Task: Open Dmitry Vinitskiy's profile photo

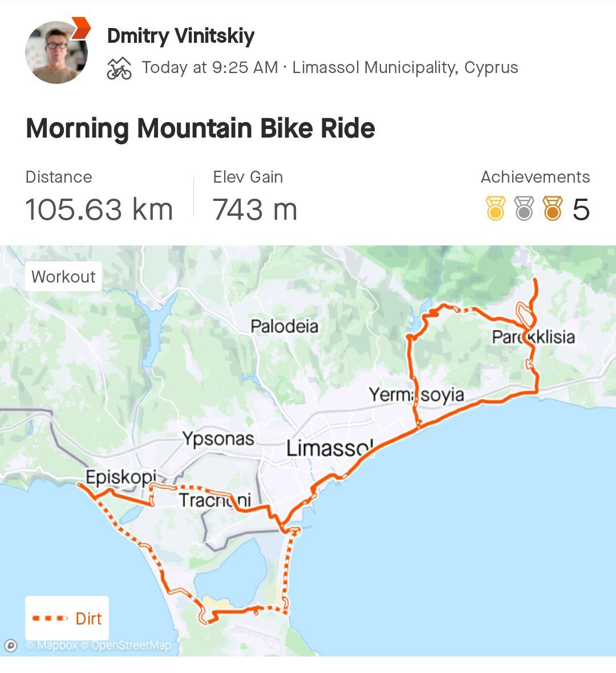Action: [56, 53]
